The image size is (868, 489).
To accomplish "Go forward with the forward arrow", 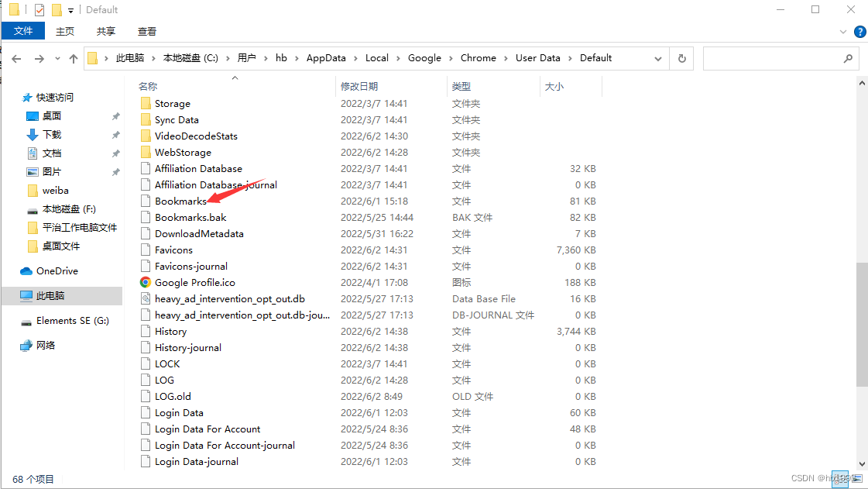I will tap(39, 58).
